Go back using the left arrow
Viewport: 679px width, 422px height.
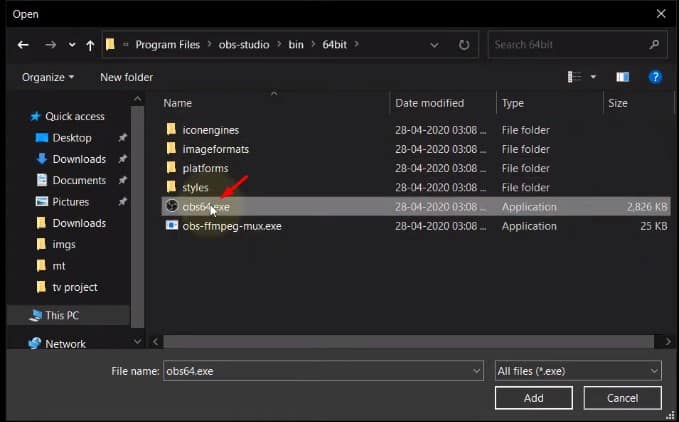pyautogui.click(x=23, y=45)
